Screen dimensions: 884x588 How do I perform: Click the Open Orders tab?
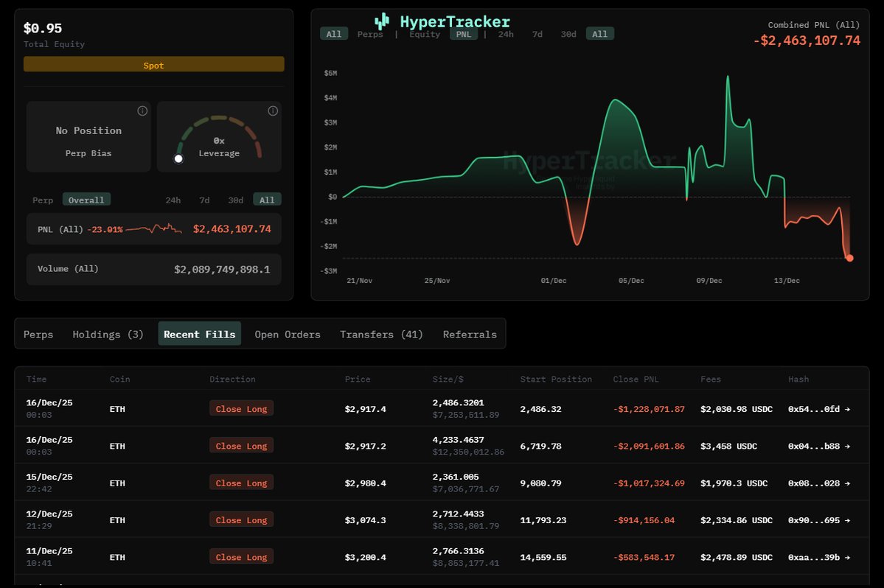[x=288, y=335]
